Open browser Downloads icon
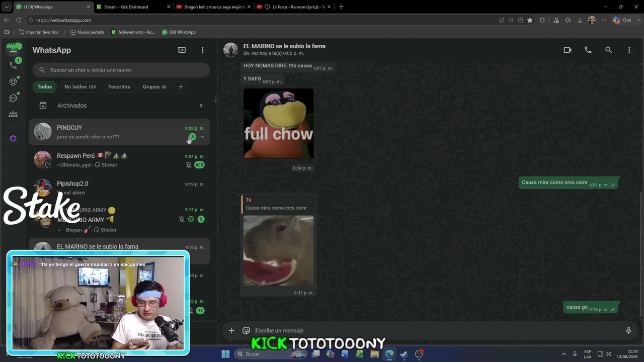The height and width of the screenshot is (362, 644). coord(580,20)
